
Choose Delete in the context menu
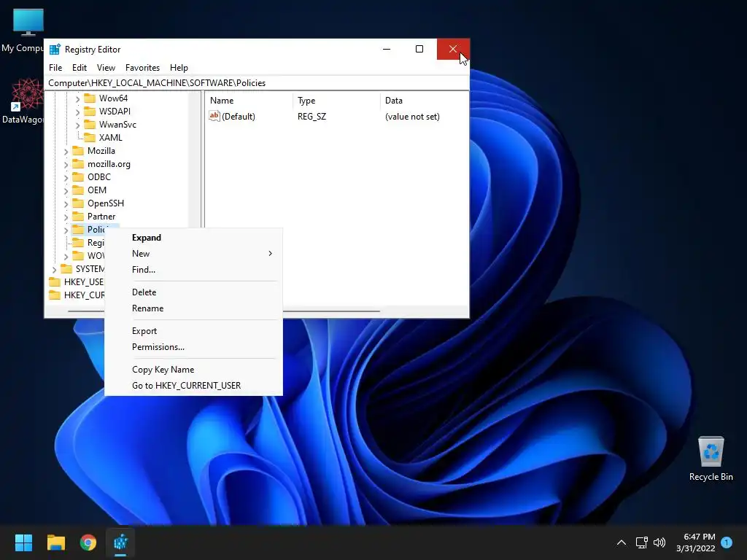[193, 292]
